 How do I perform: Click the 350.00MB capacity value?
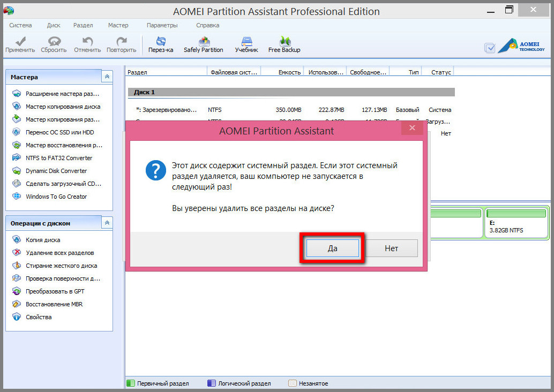pos(289,110)
